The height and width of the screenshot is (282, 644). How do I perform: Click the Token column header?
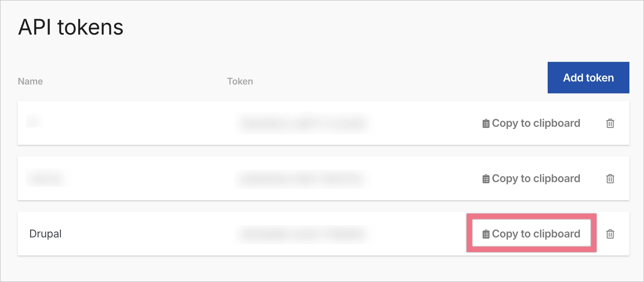pos(240,81)
